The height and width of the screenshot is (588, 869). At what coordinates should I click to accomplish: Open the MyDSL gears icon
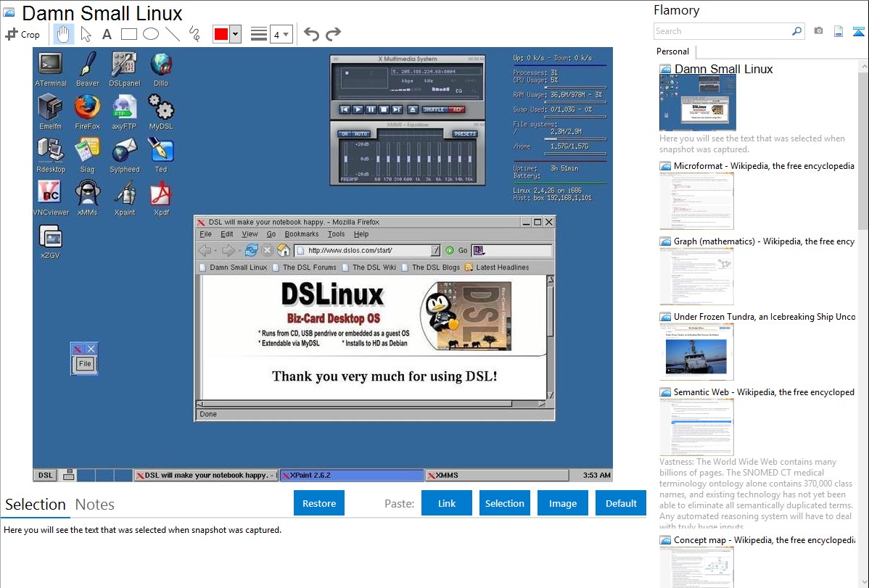[x=161, y=112]
